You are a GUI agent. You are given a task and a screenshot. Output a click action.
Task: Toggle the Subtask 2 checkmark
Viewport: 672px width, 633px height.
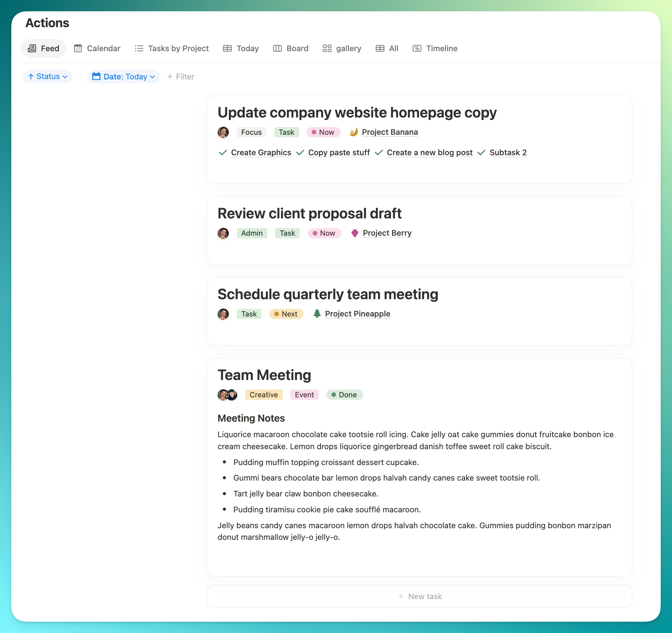click(x=481, y=153)
